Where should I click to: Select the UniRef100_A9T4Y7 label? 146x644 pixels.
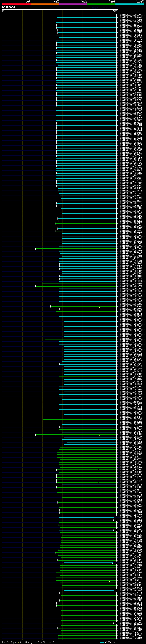click(131, 40)
